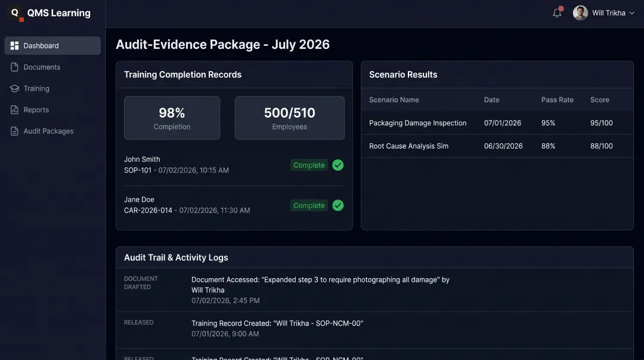Click the Complete badge for John Smith

pyautogui.click(x=309, y=165)
